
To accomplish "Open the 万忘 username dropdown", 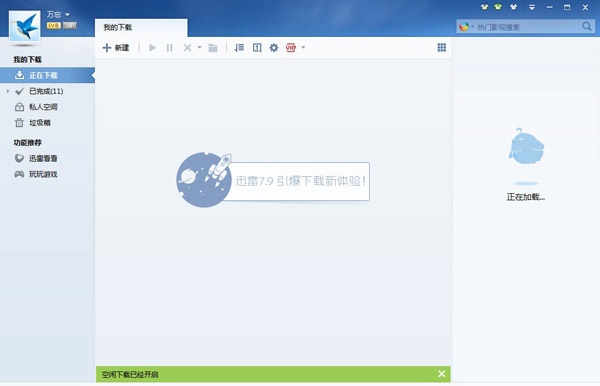I will pyautogui.click(x=58, y=15).
